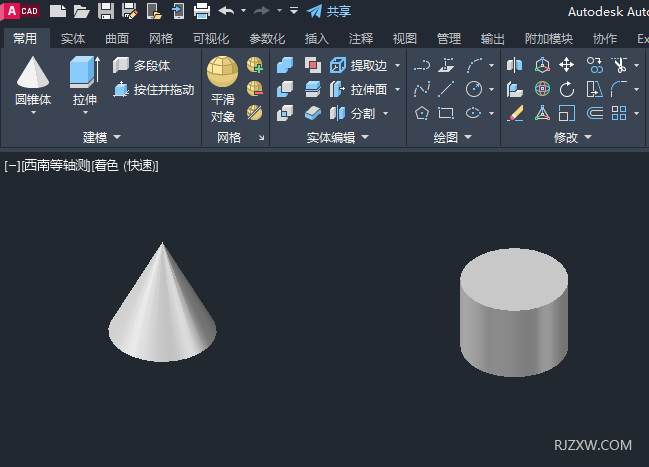The width and height of the screenshot is (649, 467).
Task: Click the Smooth Object (平滑对象) mesh icon
Action: [x=222, y=73]
